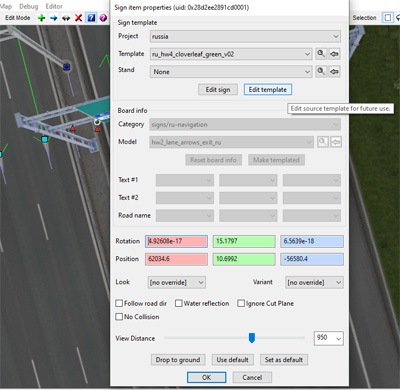
Task: Open the Editor menu
Action: pos(54,6)
